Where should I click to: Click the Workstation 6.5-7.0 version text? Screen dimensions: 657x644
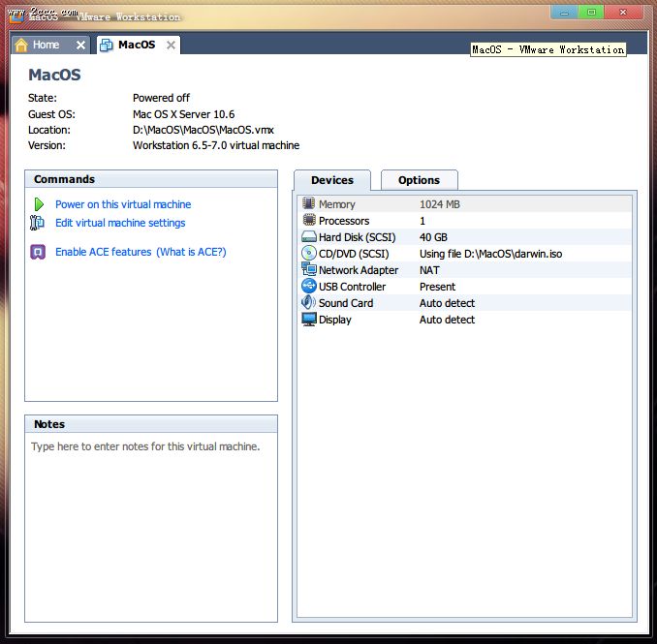coord(216,145)
